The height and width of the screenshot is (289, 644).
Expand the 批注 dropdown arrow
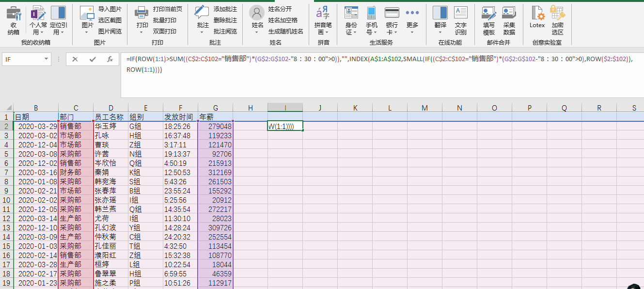click(x=203, y=33)
